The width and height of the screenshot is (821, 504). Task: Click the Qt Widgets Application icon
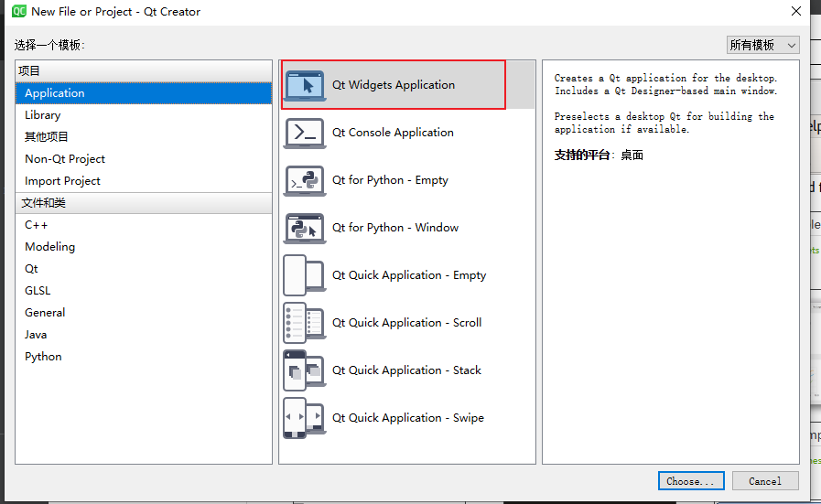[x=305, y=85]
